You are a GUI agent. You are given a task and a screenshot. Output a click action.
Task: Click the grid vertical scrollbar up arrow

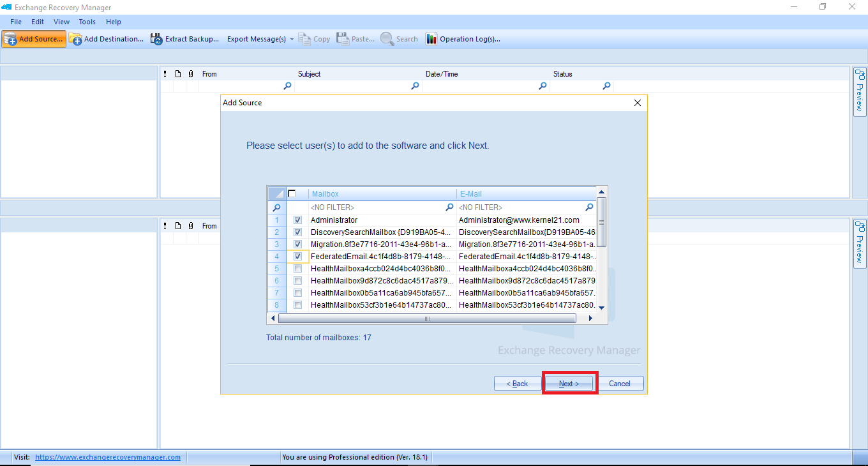coord(601,192)
